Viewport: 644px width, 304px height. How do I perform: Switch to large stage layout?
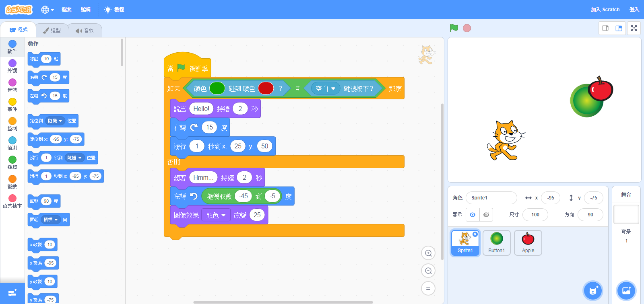[619, 28]
